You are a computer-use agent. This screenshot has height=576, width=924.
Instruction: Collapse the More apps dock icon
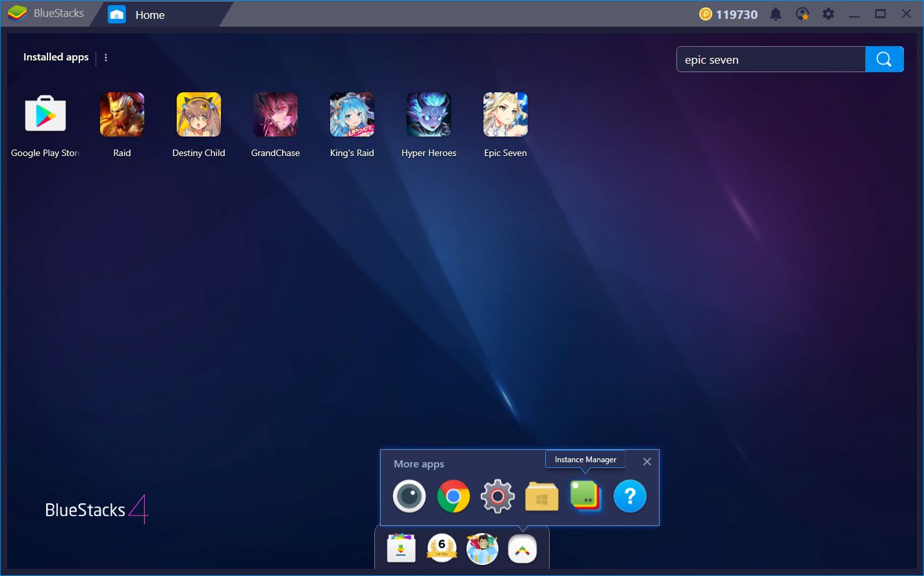(x=522, y=550)
